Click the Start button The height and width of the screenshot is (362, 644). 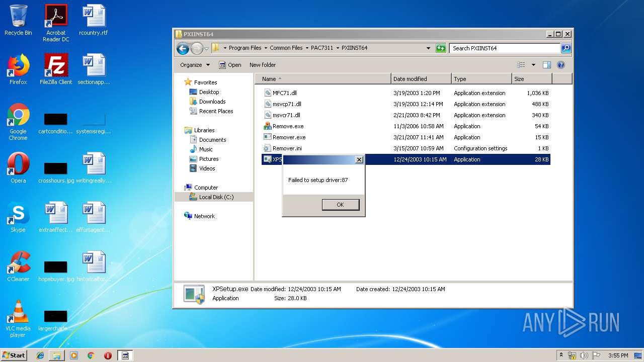pyautogui.click(x=14, y=355)
